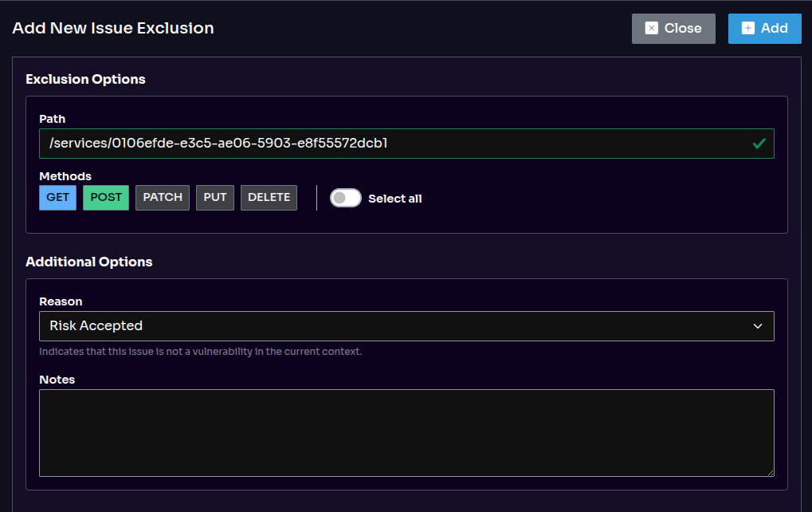
Task: Click the plus icon inside the Add button
Action: (x=750, y=28)
